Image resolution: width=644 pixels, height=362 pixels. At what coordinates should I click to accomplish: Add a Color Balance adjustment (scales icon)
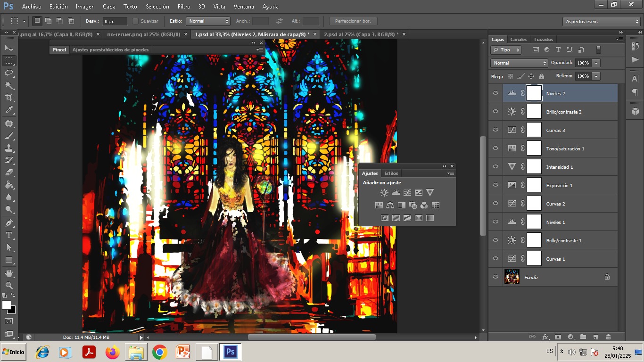pos(390,205)
